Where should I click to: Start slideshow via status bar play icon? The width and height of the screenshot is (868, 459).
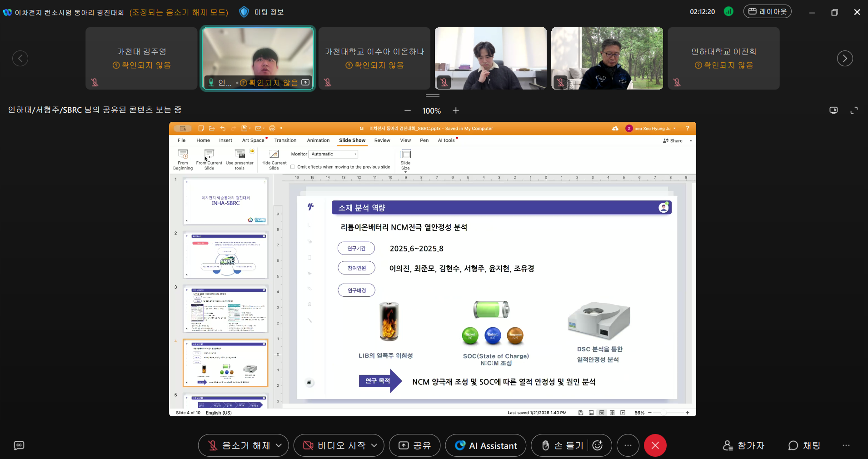coord(623,413)
